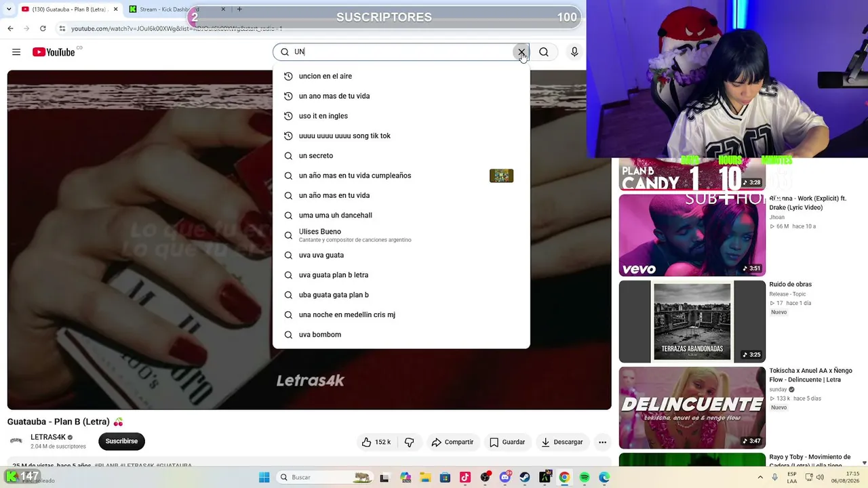Click the Windows taskbar Buscar search box
Viewport: 868px width, 488px height.
[325, 477]
